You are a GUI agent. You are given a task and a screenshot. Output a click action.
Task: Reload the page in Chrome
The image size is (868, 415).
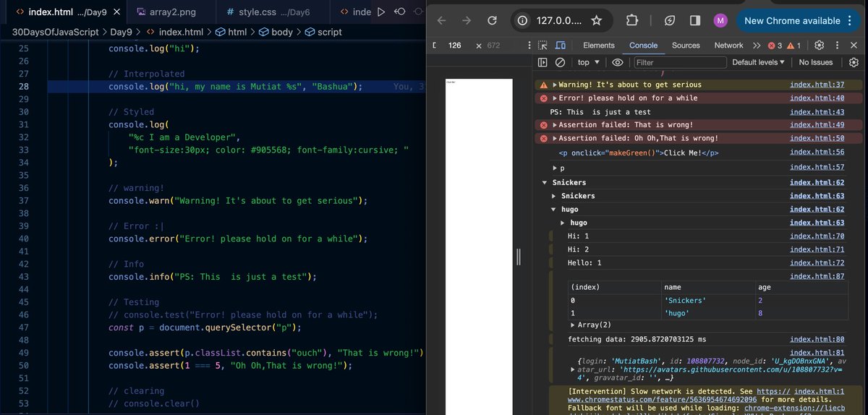pos(492,21)
